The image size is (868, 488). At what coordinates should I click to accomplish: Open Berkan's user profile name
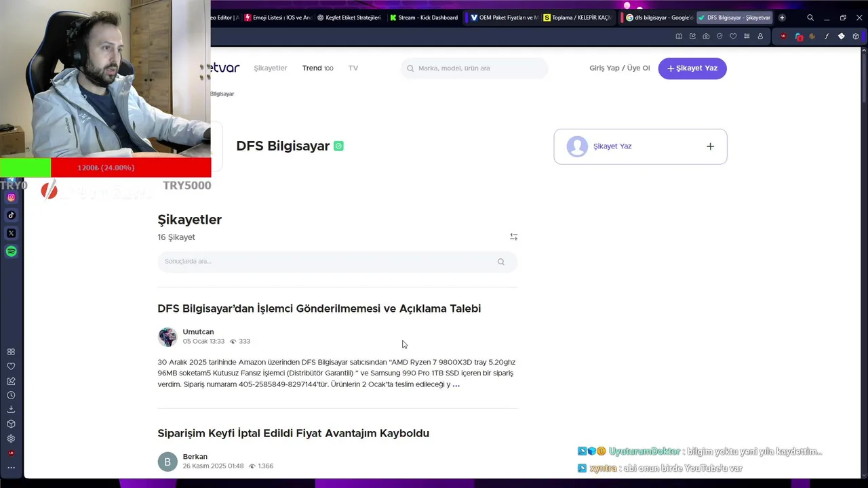pyautogui.click(x=195, y=456)
